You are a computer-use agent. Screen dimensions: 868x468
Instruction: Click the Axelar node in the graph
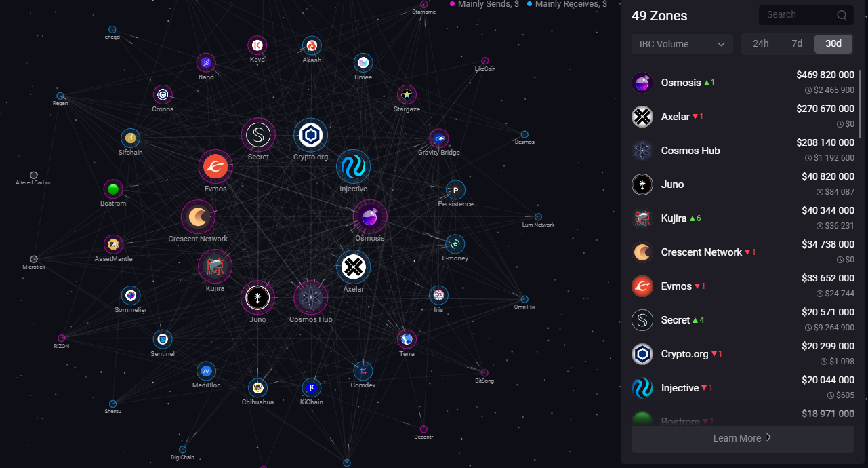353,267
